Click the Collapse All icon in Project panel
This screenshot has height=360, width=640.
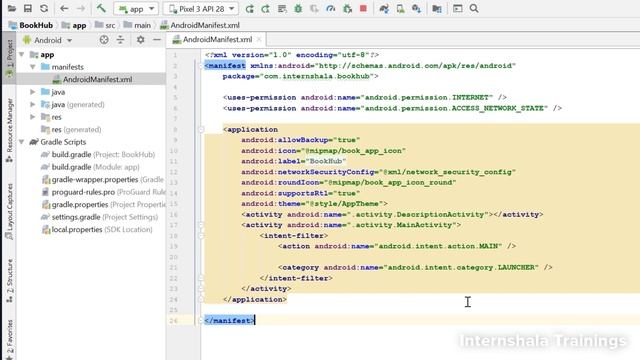[x=120, y=40]
